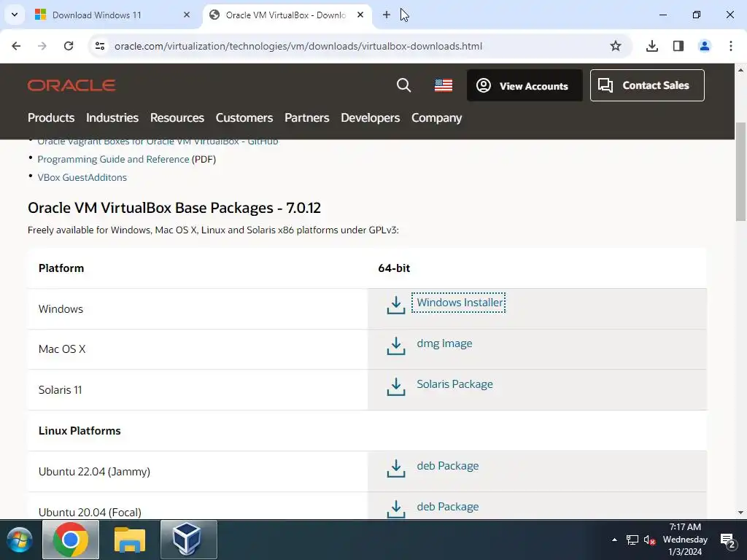Click the muted volume tray icon
Viewport: 747px width, 560px height.
(x=649, y=540)
